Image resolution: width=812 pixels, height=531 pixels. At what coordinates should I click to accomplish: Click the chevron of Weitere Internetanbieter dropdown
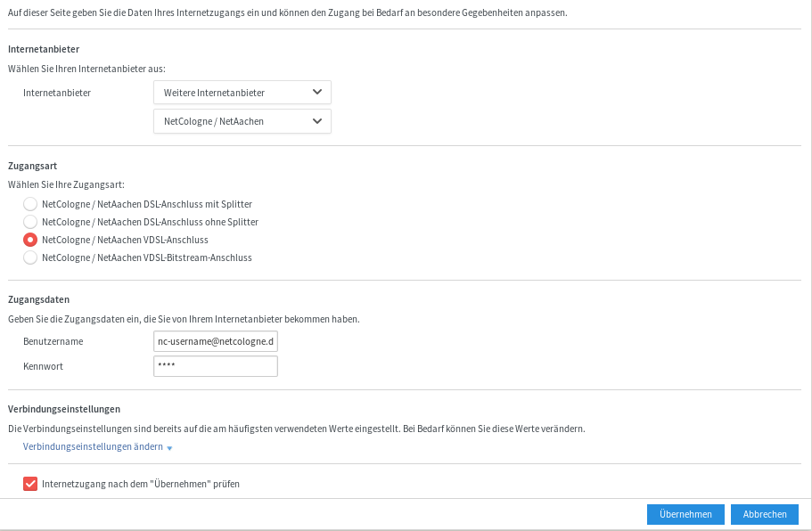coord(317,92)
